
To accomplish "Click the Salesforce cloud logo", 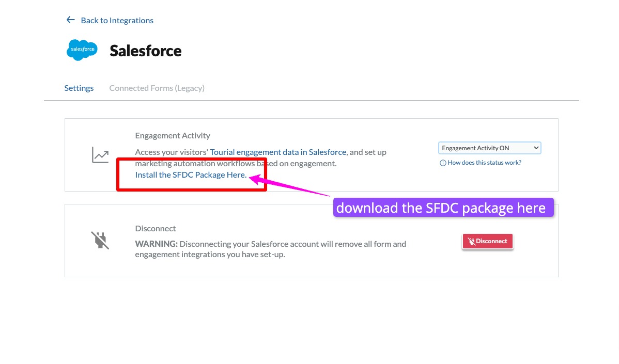I will click(x=82, y=50).
